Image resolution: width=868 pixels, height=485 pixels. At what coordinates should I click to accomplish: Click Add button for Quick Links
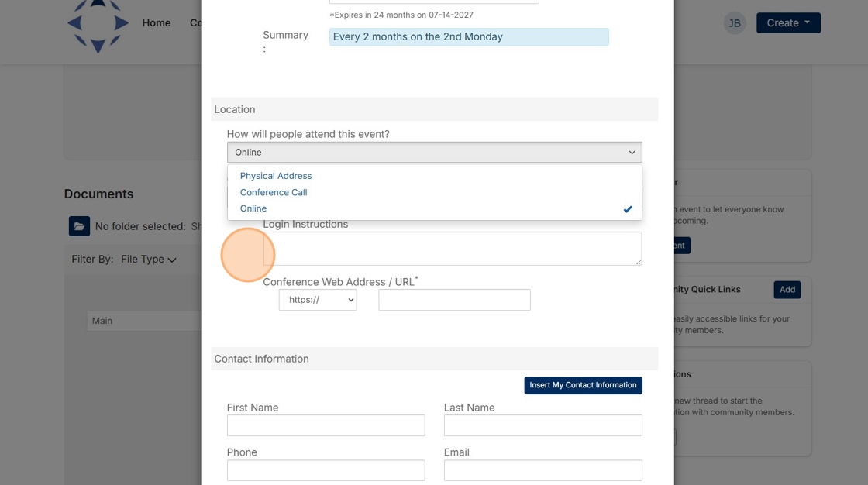tap(787, 290)
